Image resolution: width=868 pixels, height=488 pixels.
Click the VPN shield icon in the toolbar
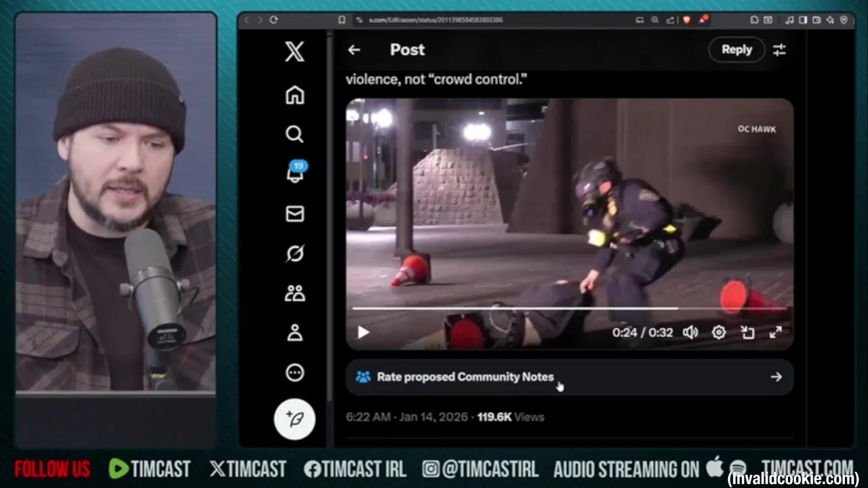point(844,20)
